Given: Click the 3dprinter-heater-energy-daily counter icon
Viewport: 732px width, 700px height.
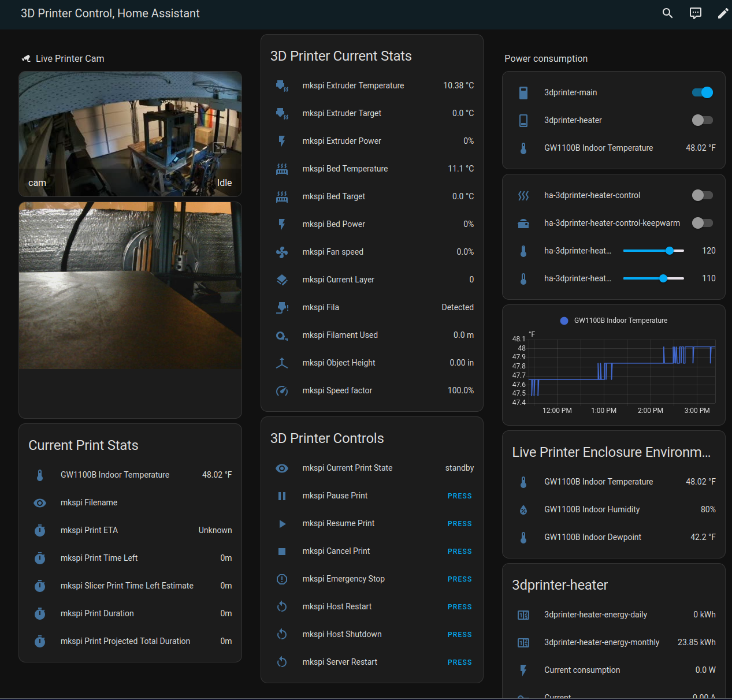Looking at the screenshot, I should click(523, 615).
